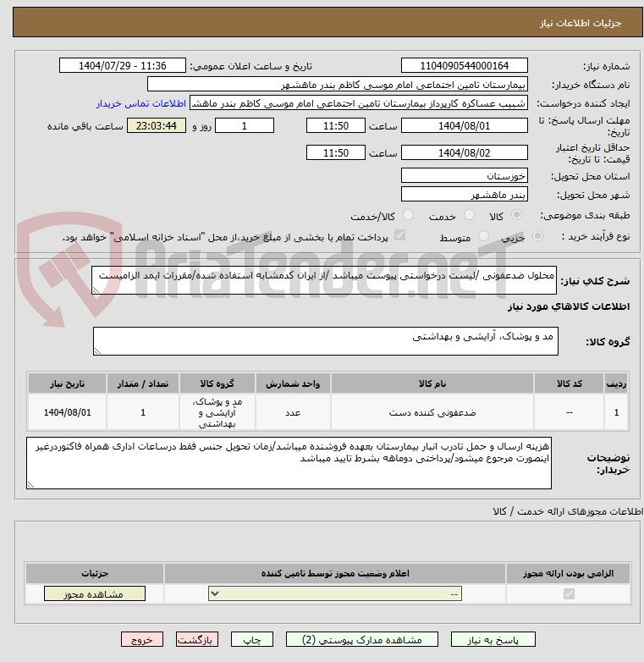Click the نام دستگاه خریدار field
The image size is (644, 662).
(337, 85)
